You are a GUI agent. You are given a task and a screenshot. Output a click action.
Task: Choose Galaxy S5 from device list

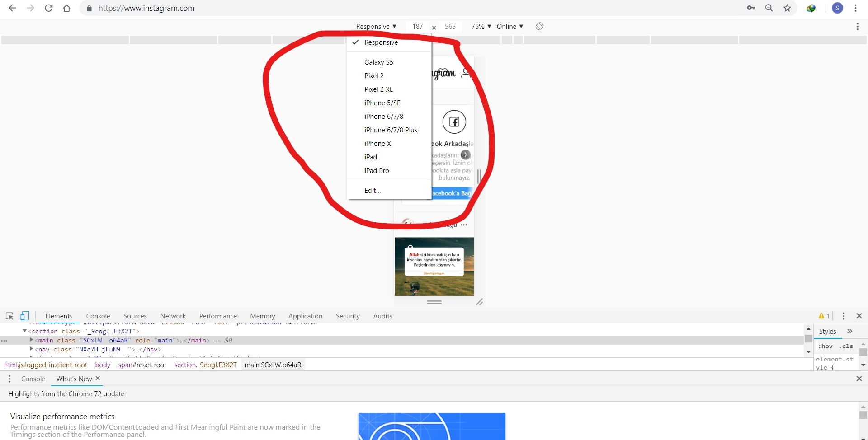point(389,62)
